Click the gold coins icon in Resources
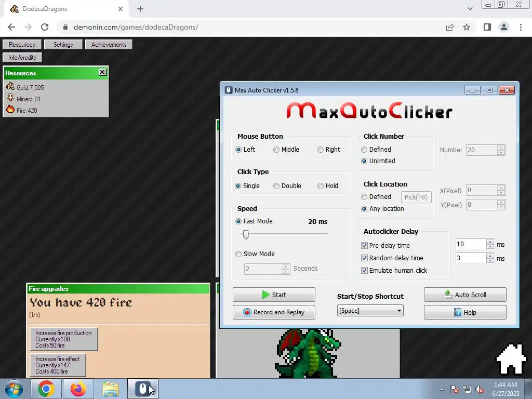Viewport: 532px width, 399px height. click(10, 86)
